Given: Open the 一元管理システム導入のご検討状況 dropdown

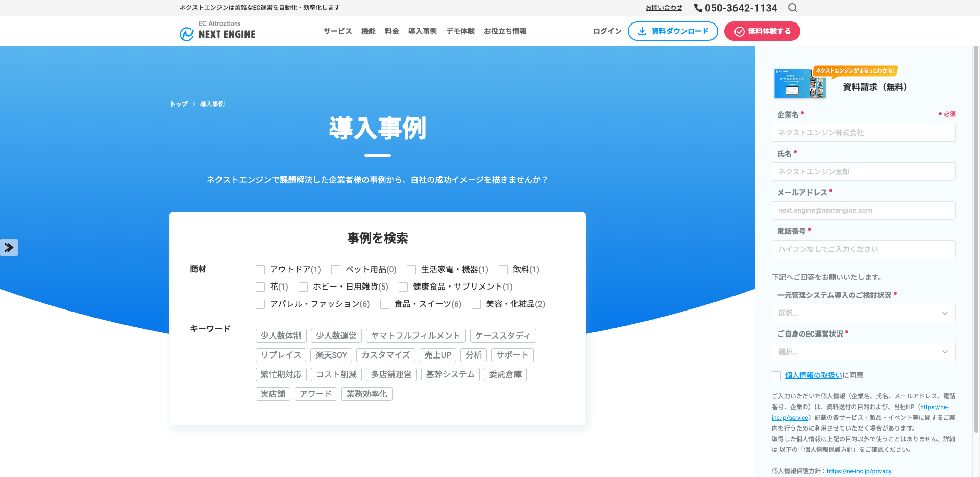Looking at the screenshot, I should pyautogui.click(x=863, y=313).
